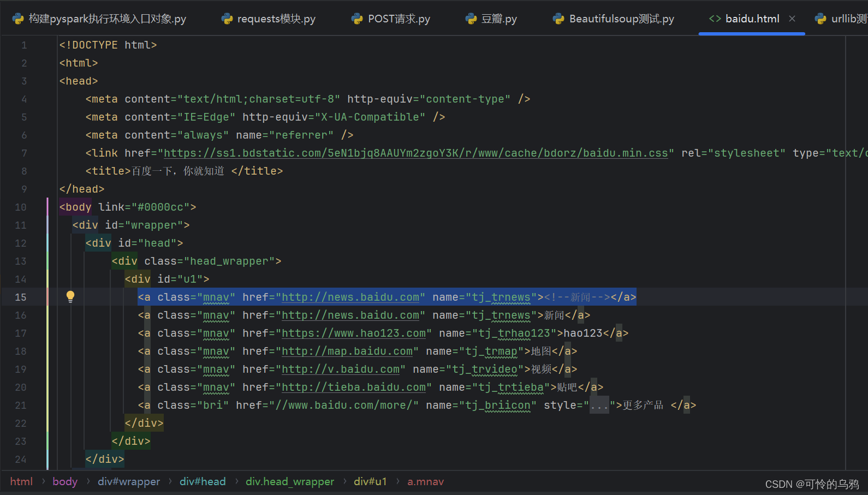
Task: Select div.head_wrapper breadcrumb
Action: (x=290, y=481)
